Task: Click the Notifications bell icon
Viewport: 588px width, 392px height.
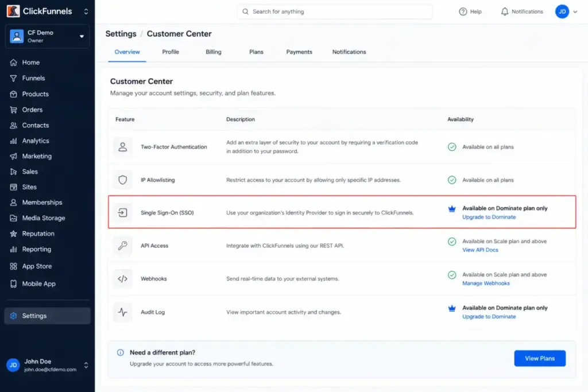Action: [505, 11]
